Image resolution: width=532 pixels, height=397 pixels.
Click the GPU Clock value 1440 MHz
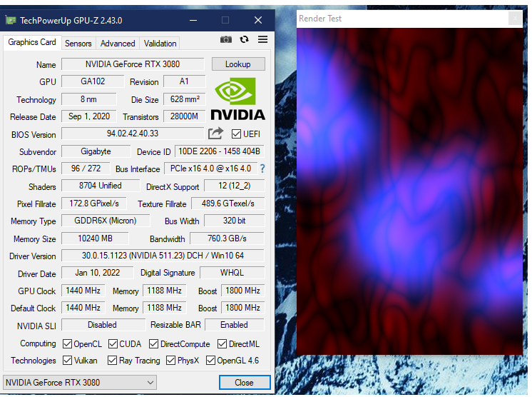[83, 291]
